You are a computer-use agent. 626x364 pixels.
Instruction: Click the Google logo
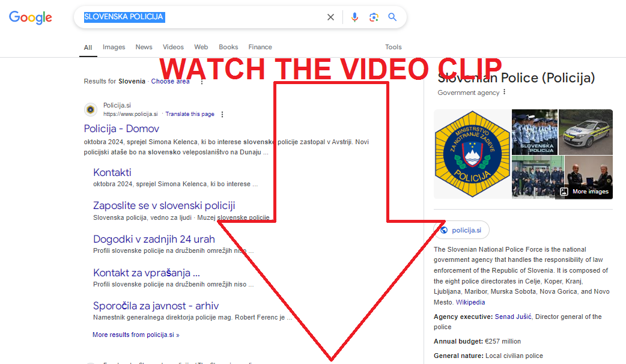(x=31, y=17)
